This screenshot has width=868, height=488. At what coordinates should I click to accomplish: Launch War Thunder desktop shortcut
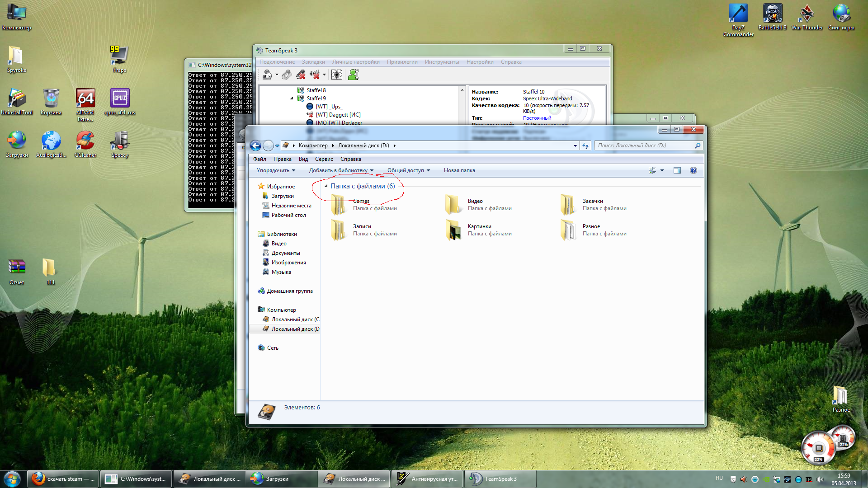tap(807, 17)
